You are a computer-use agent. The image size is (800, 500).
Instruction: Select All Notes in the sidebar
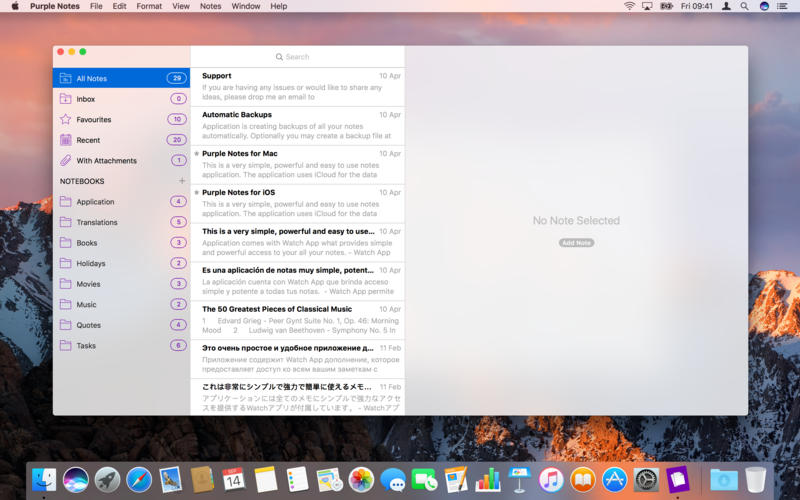pos(121,78)
